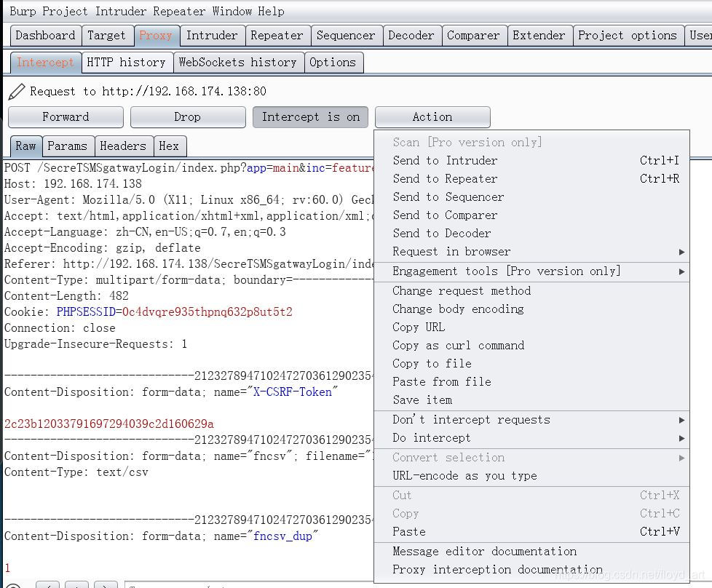Click the Host: 192.168.174.138 header line
This screenshot has height=588, width=712.
[x=73, y=184]
